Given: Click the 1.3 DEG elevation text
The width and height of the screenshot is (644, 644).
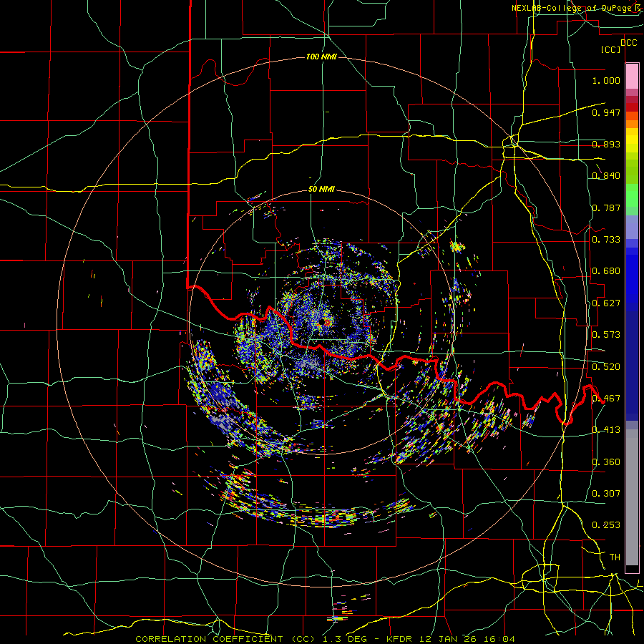Looking at the screenshot, I should click(343, 639).
